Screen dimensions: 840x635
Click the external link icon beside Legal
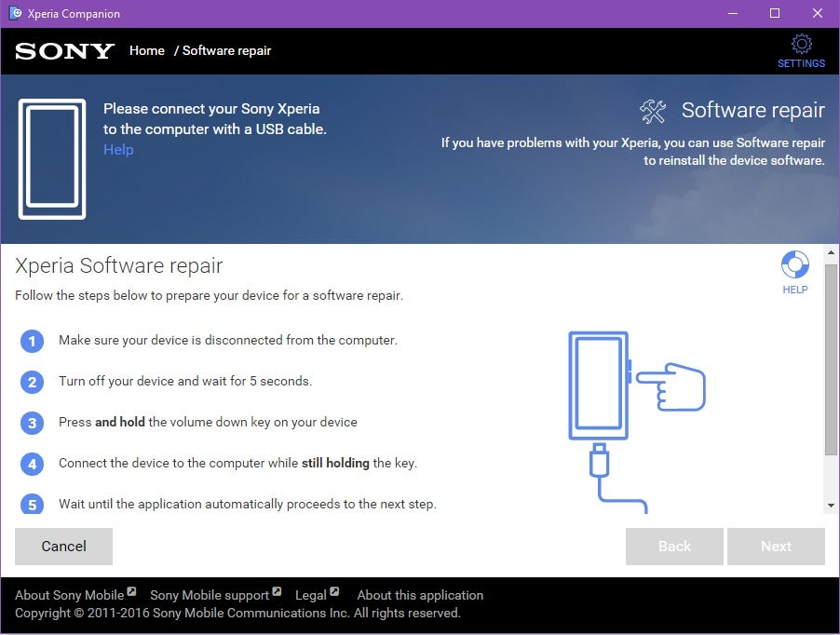coord(334,591)
